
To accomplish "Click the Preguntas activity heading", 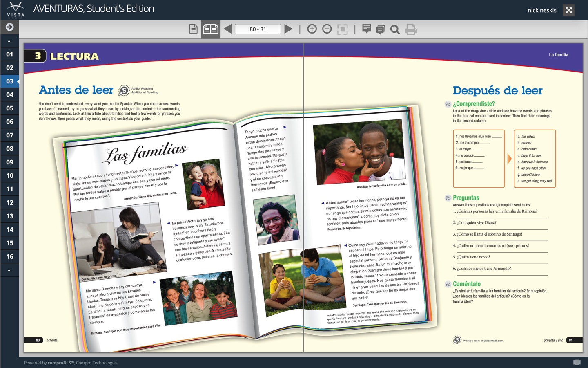I will click(466, 198).
